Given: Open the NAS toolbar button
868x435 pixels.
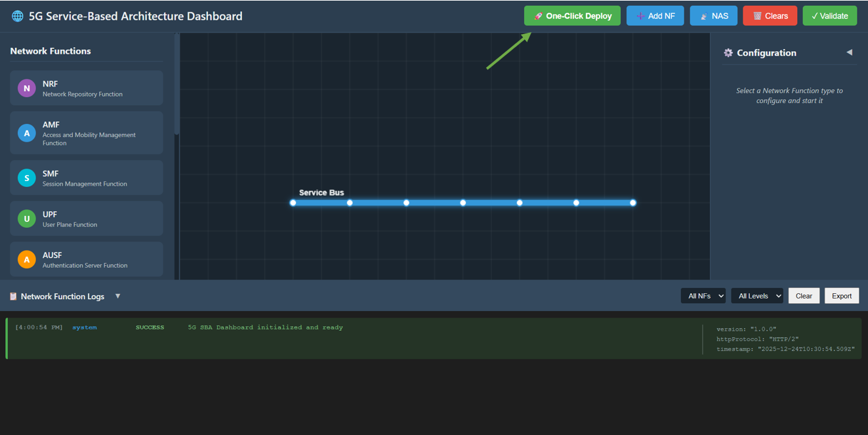Looking at the screenshot, I should coord(713,16).
